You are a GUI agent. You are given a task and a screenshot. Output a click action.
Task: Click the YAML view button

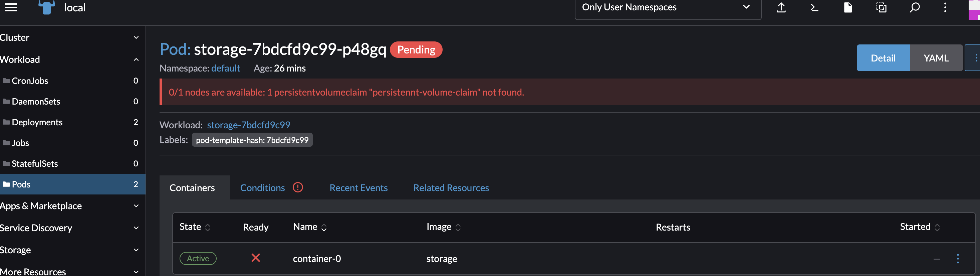point(936,58)
